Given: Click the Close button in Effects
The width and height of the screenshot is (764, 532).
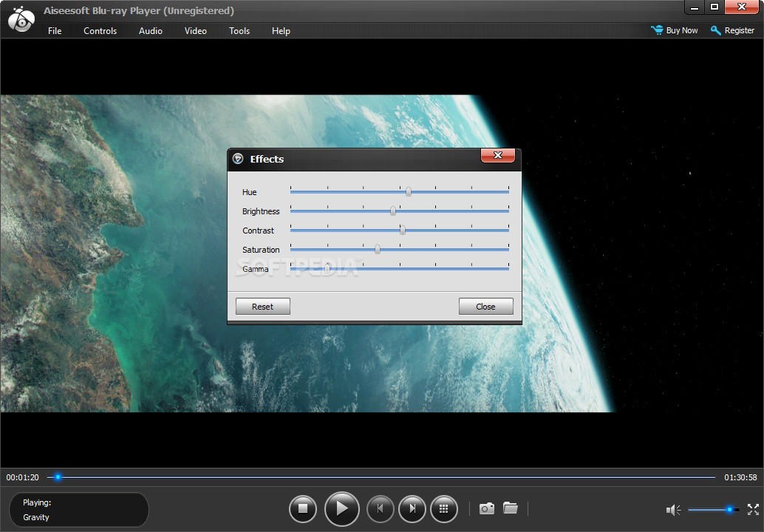Looking at the screenshot, I should [485, 307].
